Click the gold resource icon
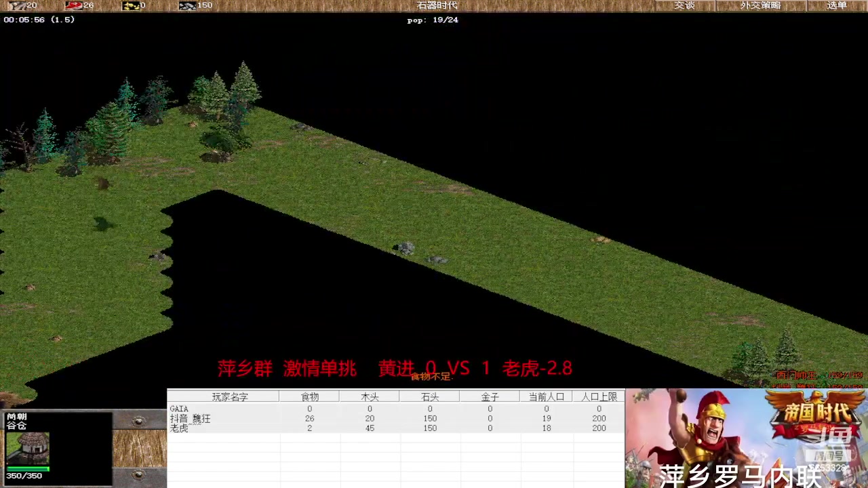 131,5
